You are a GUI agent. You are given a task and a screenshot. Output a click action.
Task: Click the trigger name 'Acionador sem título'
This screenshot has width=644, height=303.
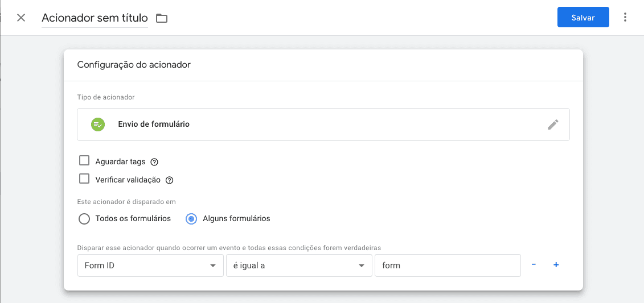click(x=95, y=18)
